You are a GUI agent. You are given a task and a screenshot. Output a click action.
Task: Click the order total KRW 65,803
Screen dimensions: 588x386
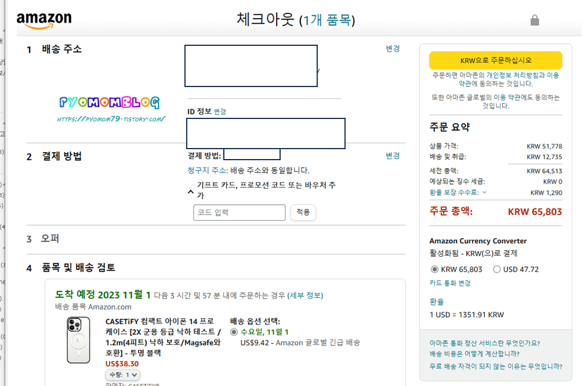(x=535, y=212)
